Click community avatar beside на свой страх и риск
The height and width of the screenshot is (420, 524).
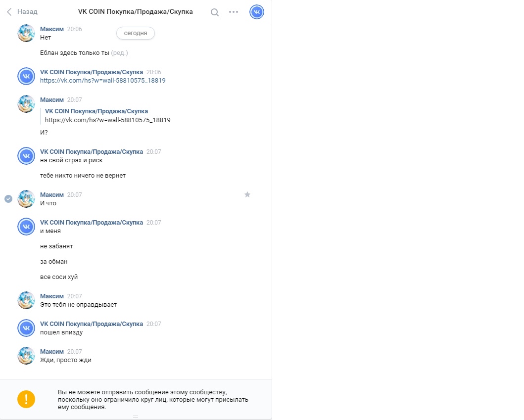click(26, 156)
